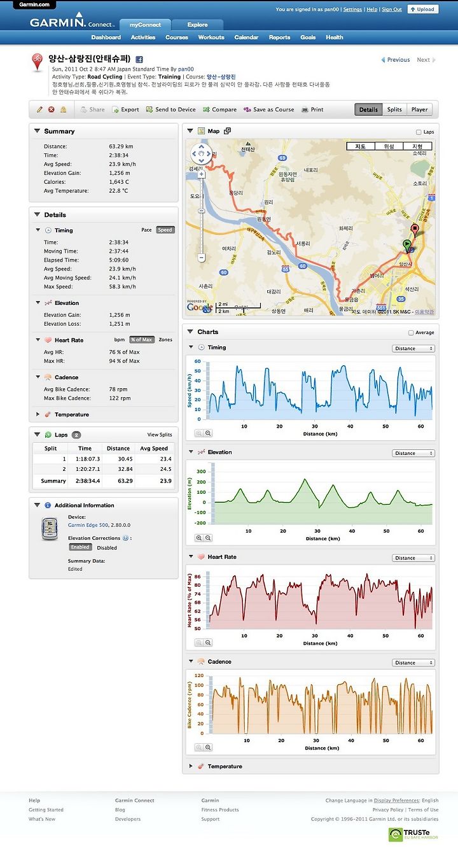Go to Previous activity arrow link
The height and width of the screenshot is (868, 458).
(396, 60)
